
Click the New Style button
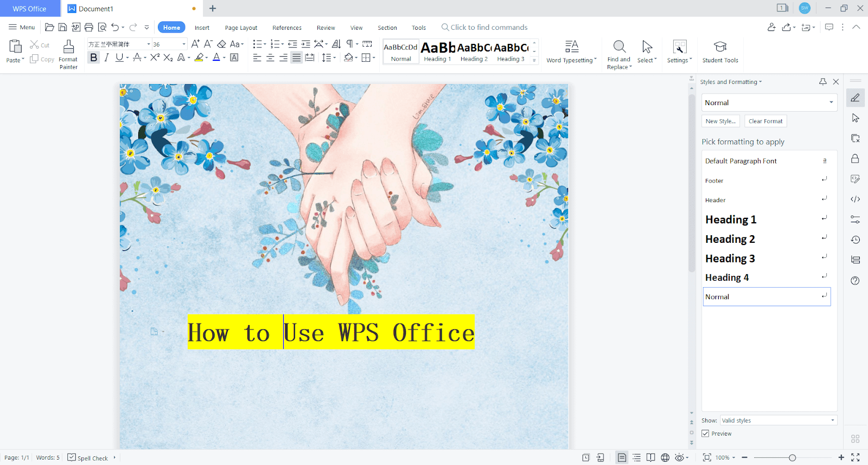[720, 121]
